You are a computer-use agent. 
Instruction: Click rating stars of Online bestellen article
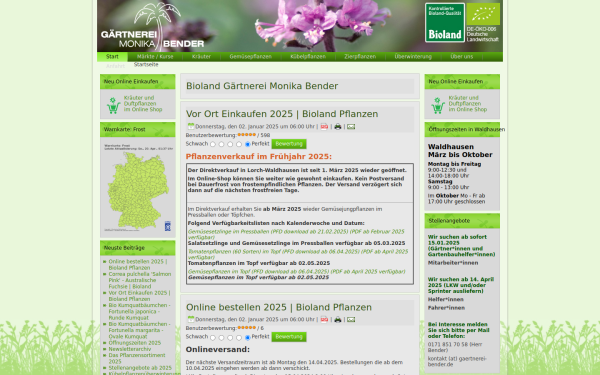coord(247,328)
